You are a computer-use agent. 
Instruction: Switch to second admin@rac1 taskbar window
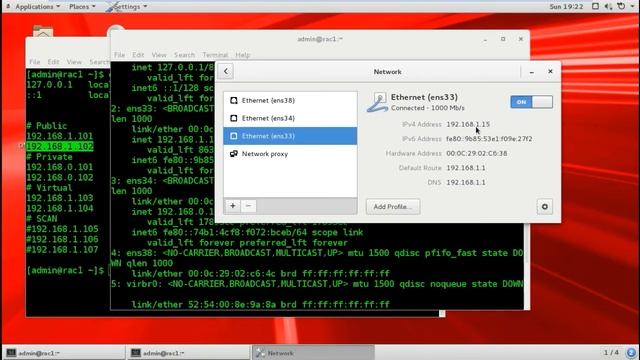(188, 353)
